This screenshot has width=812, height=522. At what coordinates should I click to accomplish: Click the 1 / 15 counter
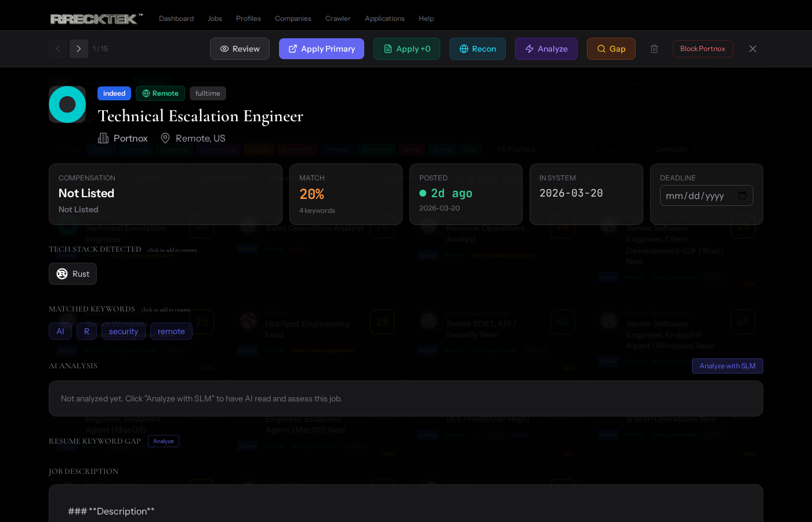pyautogui.click(x=100, y=49)
